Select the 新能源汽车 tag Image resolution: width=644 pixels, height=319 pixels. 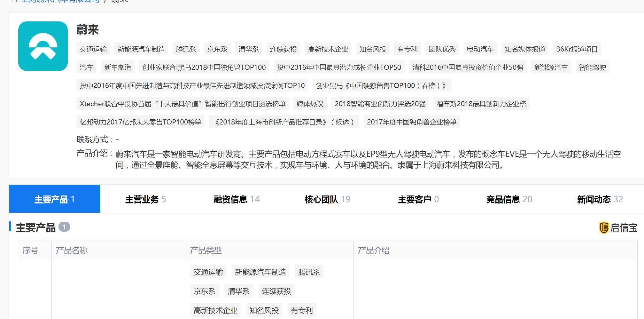point(551,67)
